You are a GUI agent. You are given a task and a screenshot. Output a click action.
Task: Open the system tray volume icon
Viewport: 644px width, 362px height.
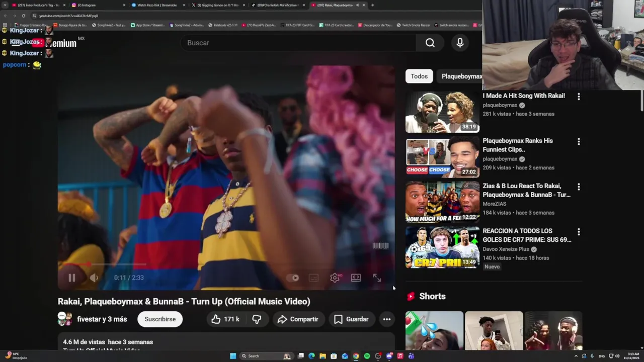click(617, 356)
